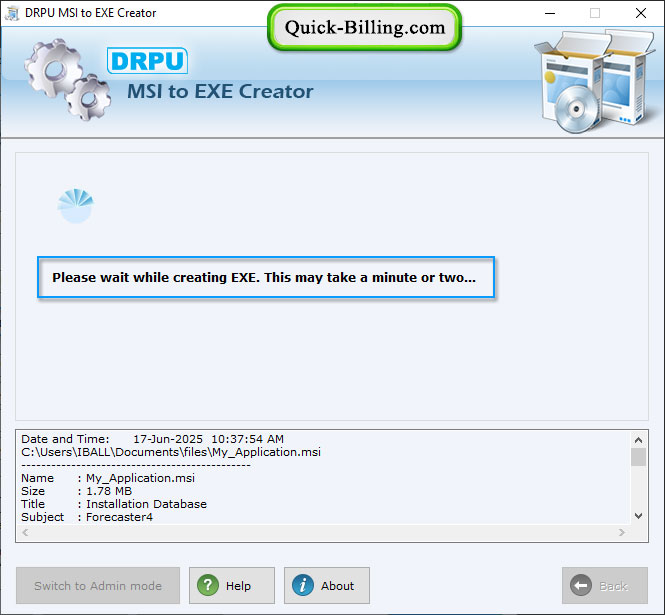Click the log's vertical scrollbar thumb
Screen dimensions: 665x615
(638, 457)
